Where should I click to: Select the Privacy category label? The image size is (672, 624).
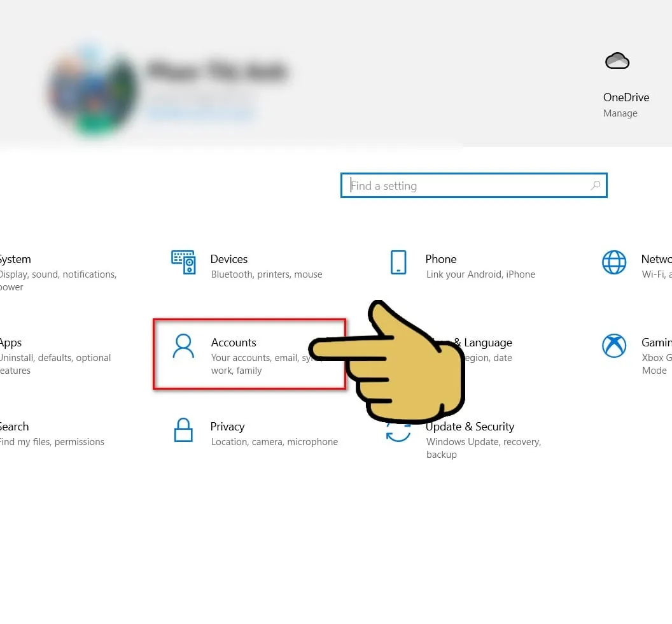pyautogui.click(x=227, y=427)
